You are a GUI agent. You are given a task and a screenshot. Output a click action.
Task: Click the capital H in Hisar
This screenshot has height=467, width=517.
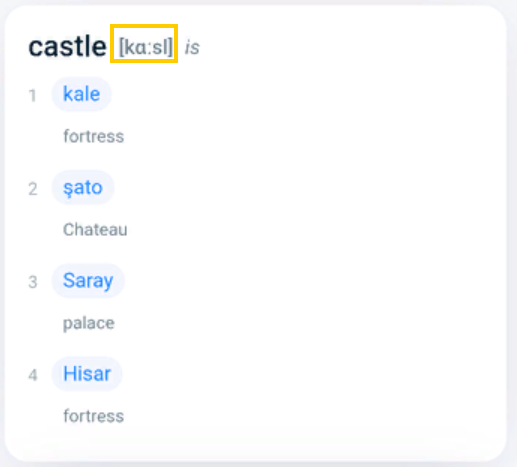[x=70, y=373]
